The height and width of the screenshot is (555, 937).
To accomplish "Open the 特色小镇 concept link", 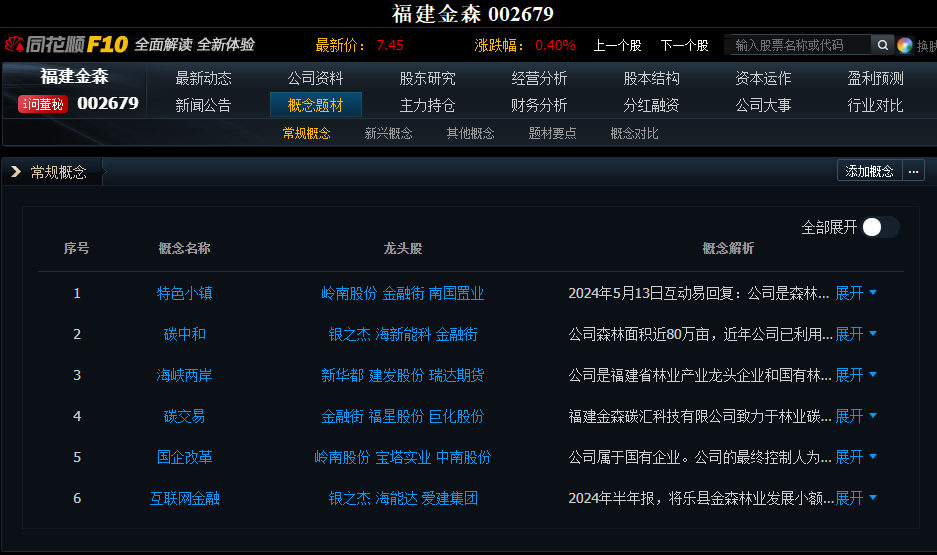I will (185, 293).
